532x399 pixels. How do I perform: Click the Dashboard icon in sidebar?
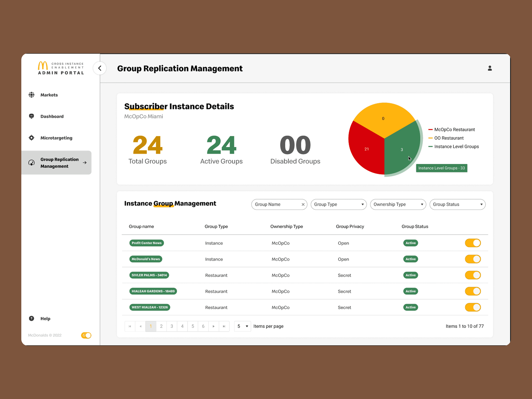[31, 116]
